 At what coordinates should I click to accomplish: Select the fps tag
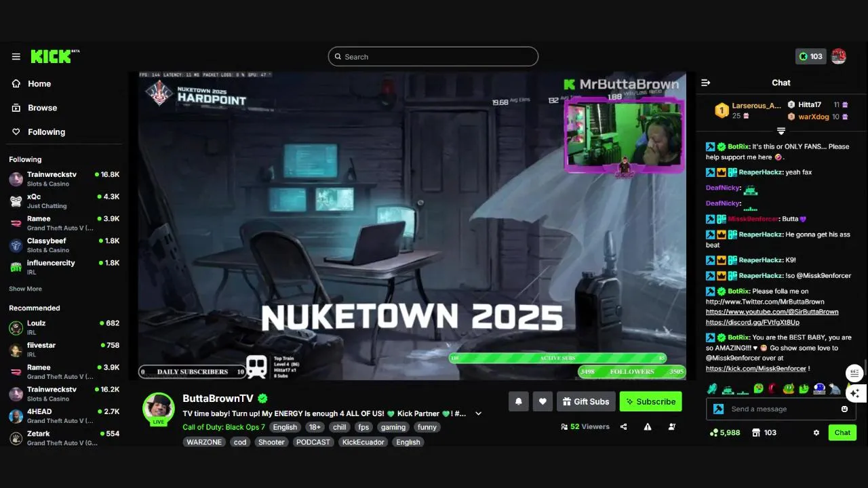(363, 427)
